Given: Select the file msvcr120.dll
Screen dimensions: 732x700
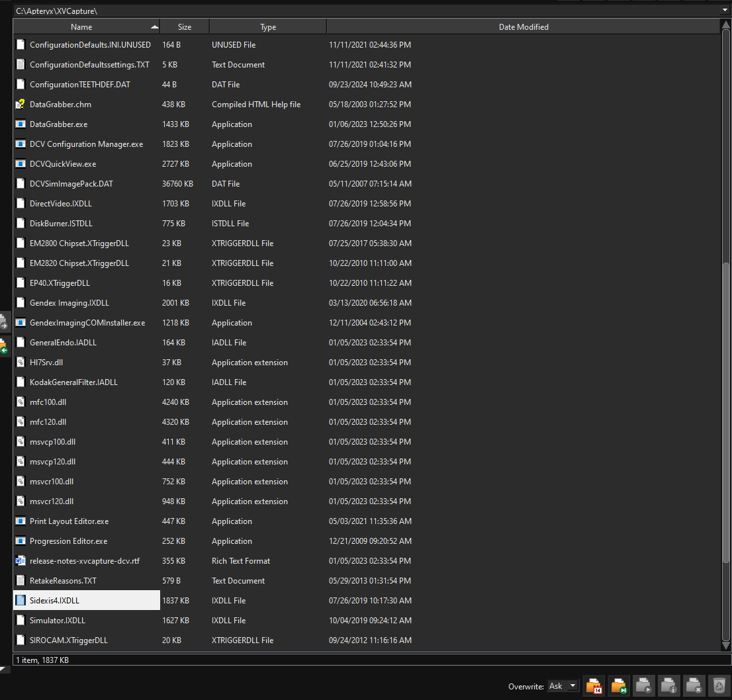Looking at the screenshot, I should pos(52,502).
